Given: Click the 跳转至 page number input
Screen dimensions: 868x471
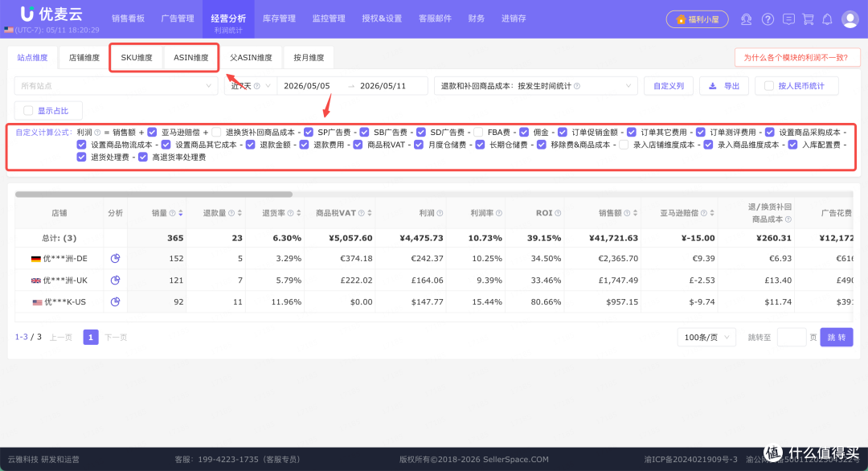Looking at the screenshot, I should point(792,337).
